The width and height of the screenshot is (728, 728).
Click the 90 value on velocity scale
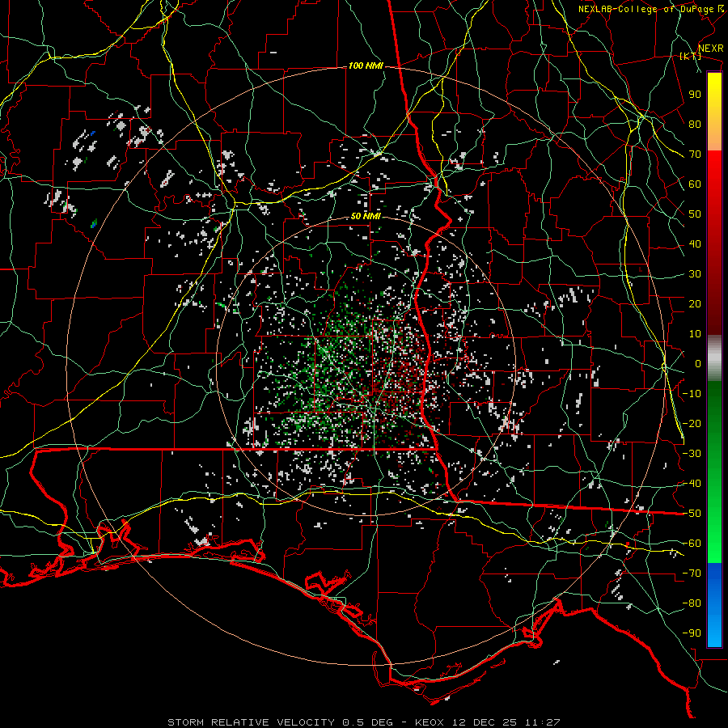pos(695,95)
